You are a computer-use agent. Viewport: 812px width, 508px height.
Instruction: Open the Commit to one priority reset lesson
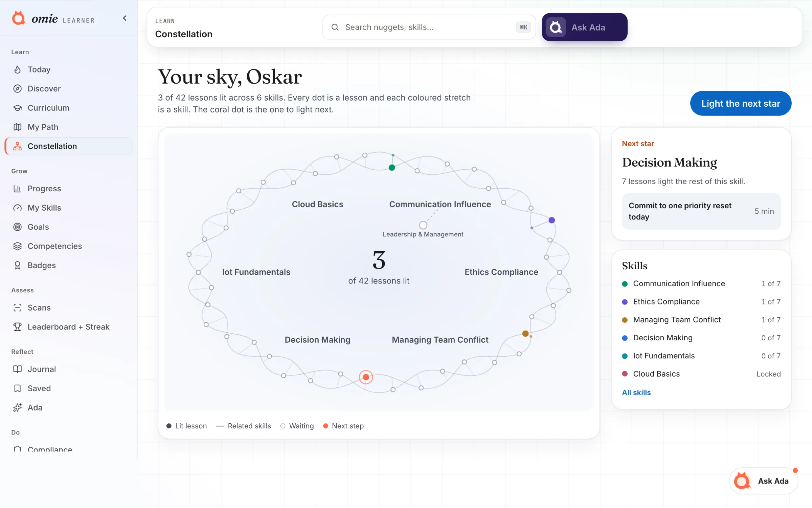click(x=701, y=211)
